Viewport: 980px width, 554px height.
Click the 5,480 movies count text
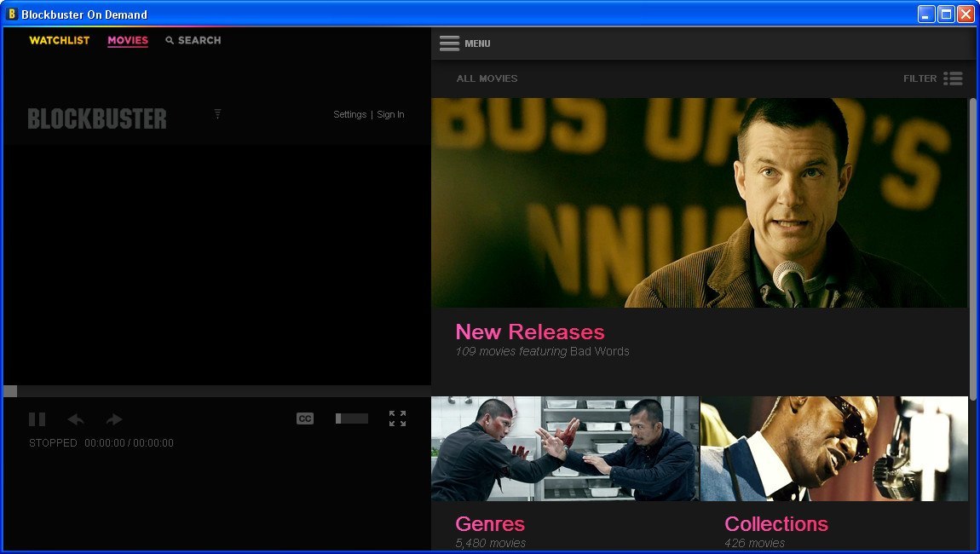tap(491, 544)
